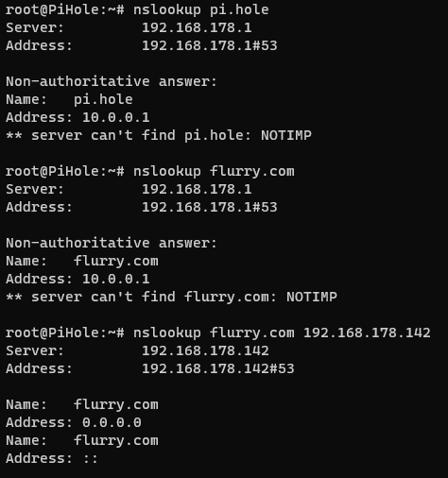Click the 'Name: pi.hole' line
The image size is (448, 478).
(69, 99)
